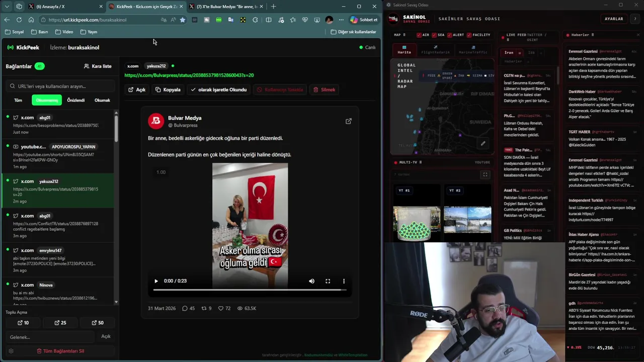Copy link with the Kopyala button

tap(168, 89)
